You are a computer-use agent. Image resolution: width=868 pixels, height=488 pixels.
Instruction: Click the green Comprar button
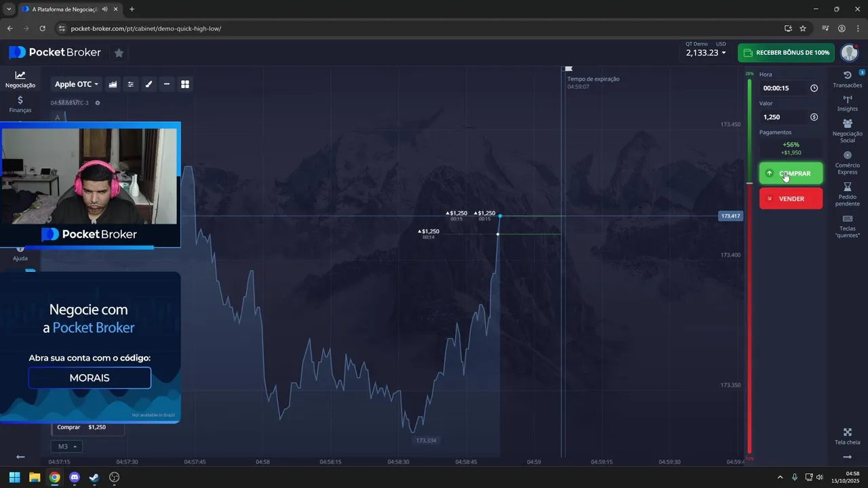pos(791,173)
